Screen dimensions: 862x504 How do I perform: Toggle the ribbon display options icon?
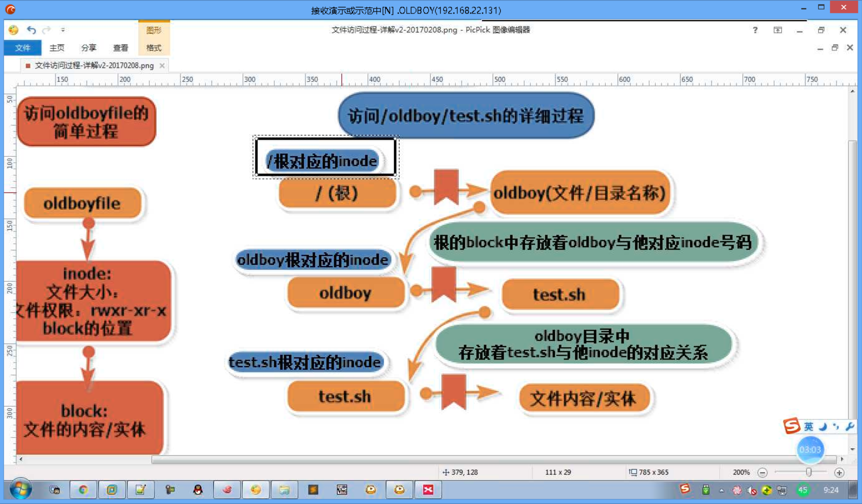click(778, 30)
